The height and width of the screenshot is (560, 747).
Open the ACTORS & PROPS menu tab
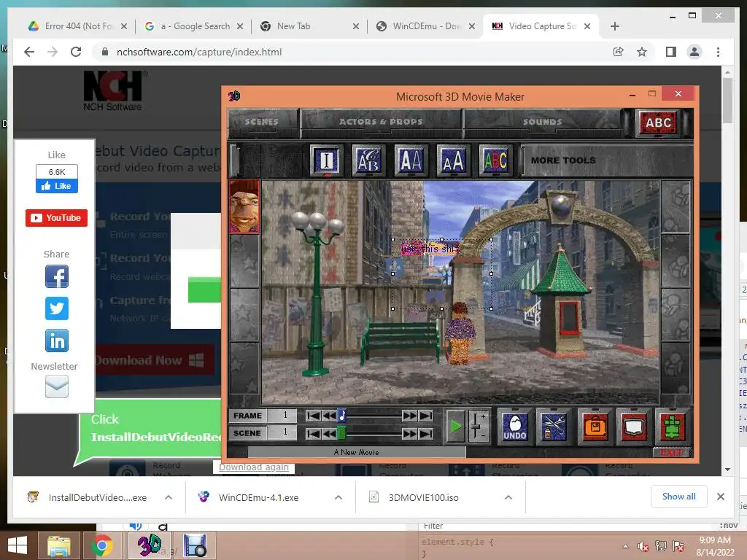coord(381,122)
